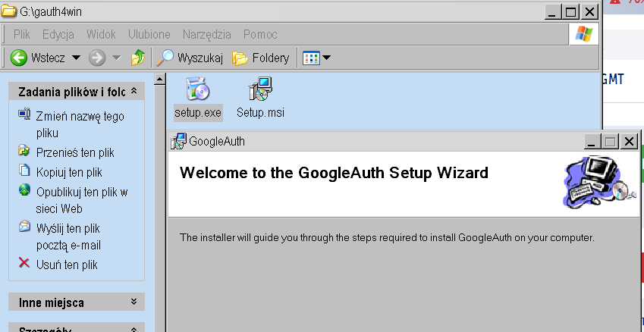Screen dimensions: 644x332
Task: Open the Narzędzia menu
Action: [206, 34]
